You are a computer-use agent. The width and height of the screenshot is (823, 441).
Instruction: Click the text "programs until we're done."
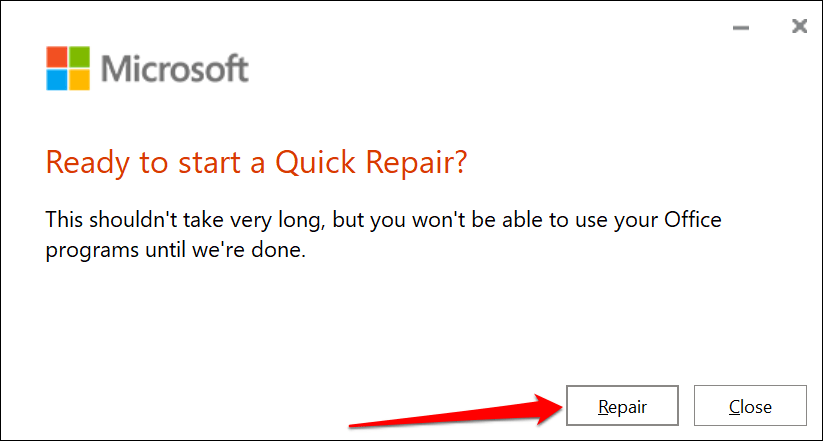point(175,250)
